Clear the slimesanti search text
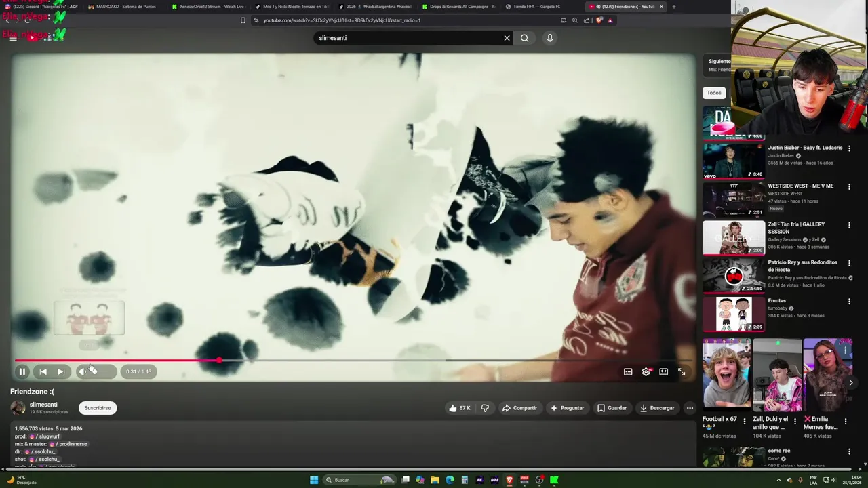 point(507,38)
